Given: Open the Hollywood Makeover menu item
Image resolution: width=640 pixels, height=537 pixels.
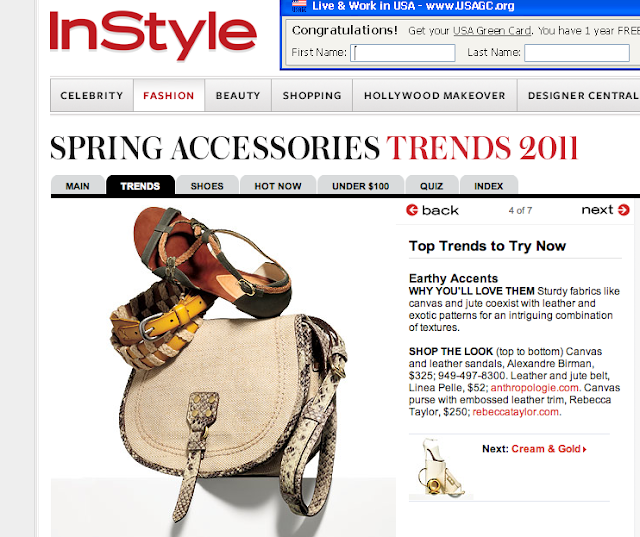Looking at the screenshot, I should tap(435, 95).
